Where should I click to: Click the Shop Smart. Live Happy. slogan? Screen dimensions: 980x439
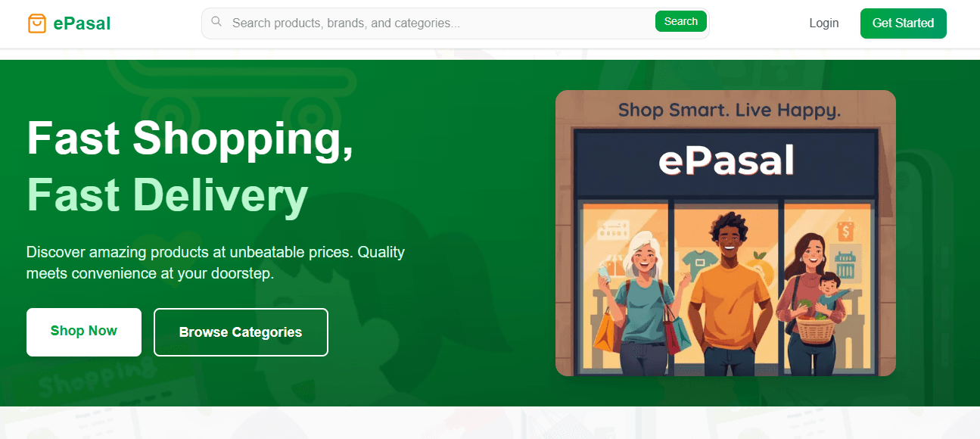[x=730, y=111]
